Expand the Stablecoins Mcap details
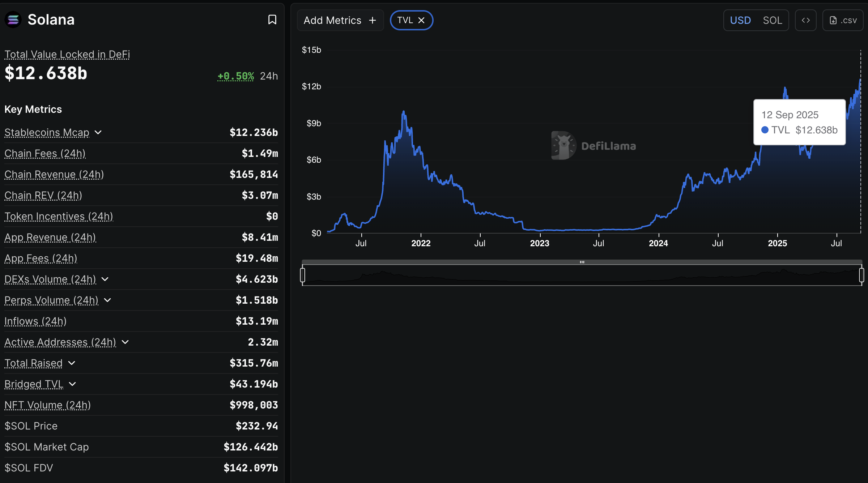Image resolution: width=868 pixels, height=483 pixels. point(98,132)
